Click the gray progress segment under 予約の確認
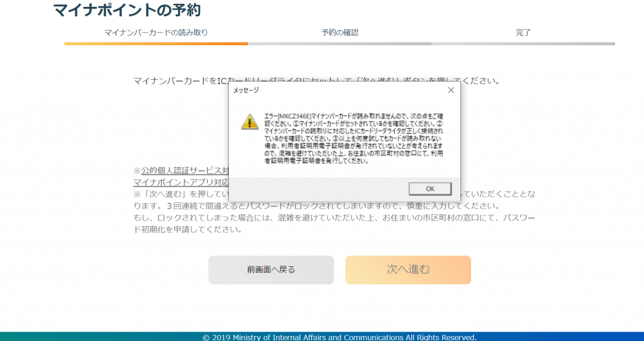Screen dimensions: 644x341 pyautogui.click(x=340, y=44)
